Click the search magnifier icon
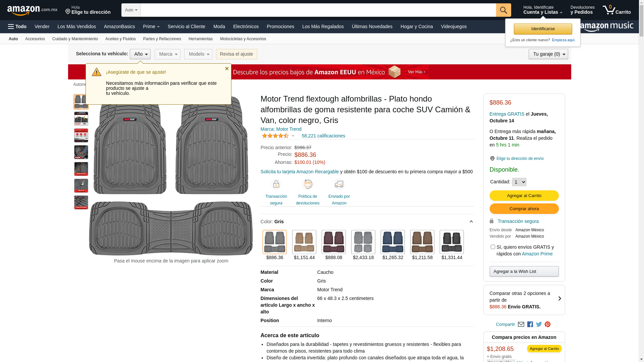The height and width of the screenshot is (362, 644). (503, 10)
